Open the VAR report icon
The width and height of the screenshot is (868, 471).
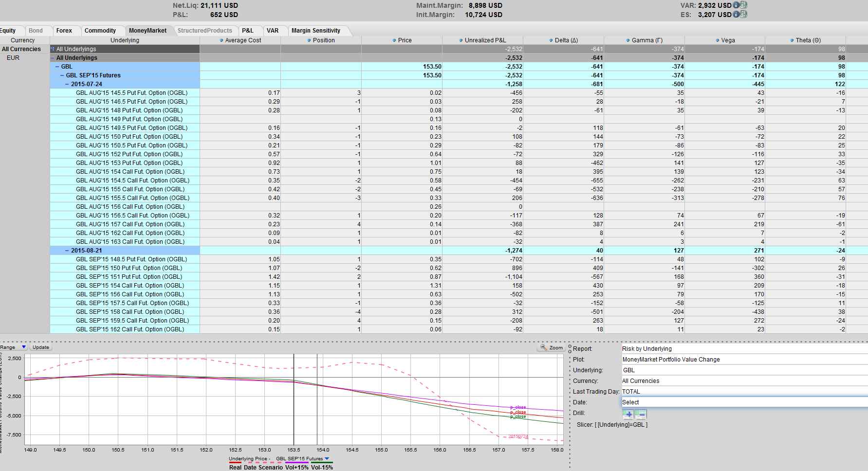(743, 5)
